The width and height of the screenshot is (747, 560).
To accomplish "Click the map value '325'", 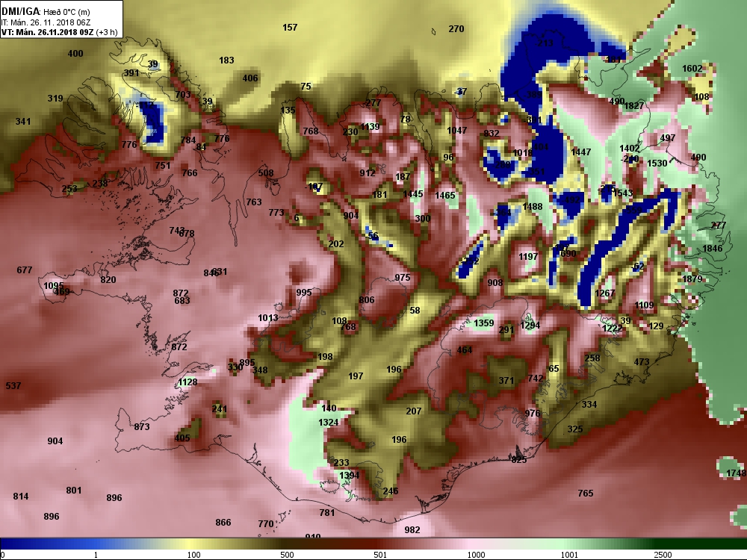I will (574, 429).
